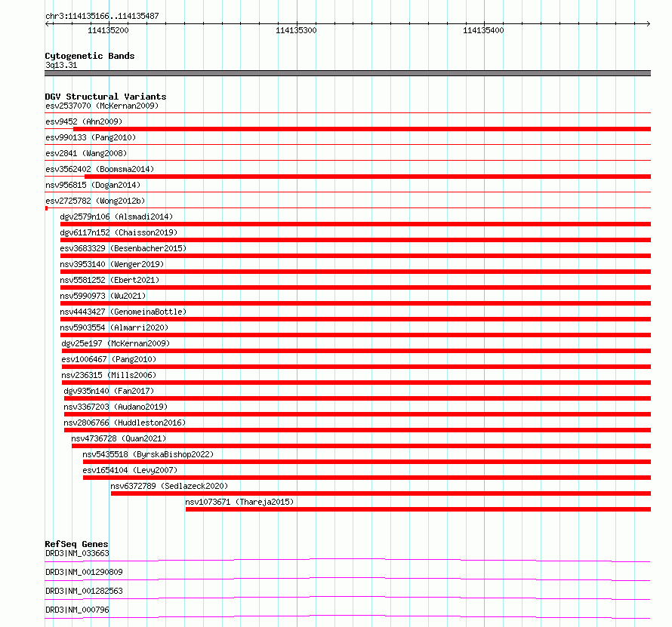
Task: Click dgv935n140 (Fan2017) variant label
Action: click(x=109, y=391)
